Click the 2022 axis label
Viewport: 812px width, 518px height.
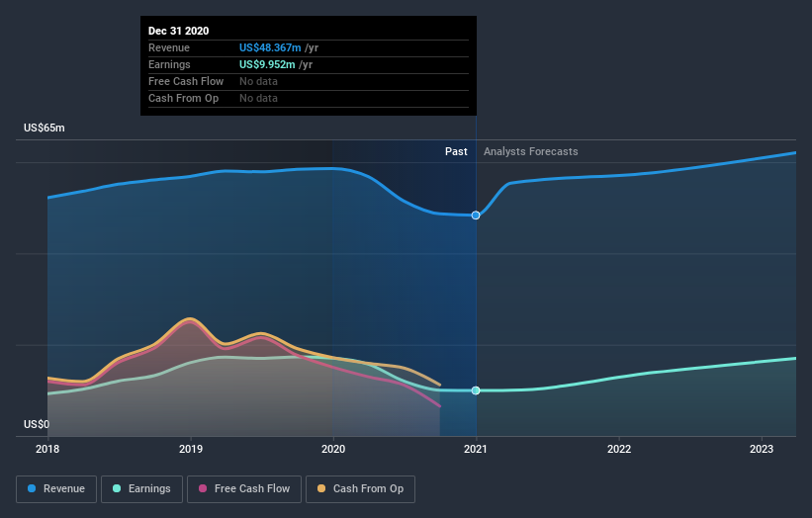(x=619, y=449)
